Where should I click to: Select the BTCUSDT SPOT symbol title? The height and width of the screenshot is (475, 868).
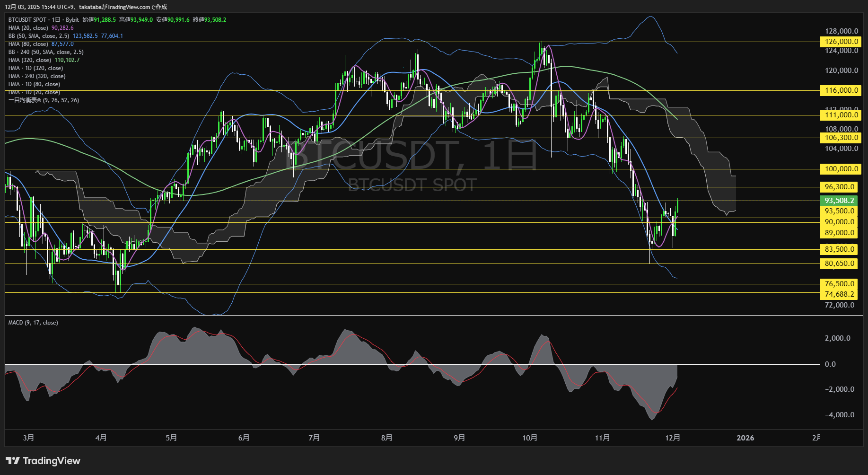pyautogui.click(x=27, y=20)
